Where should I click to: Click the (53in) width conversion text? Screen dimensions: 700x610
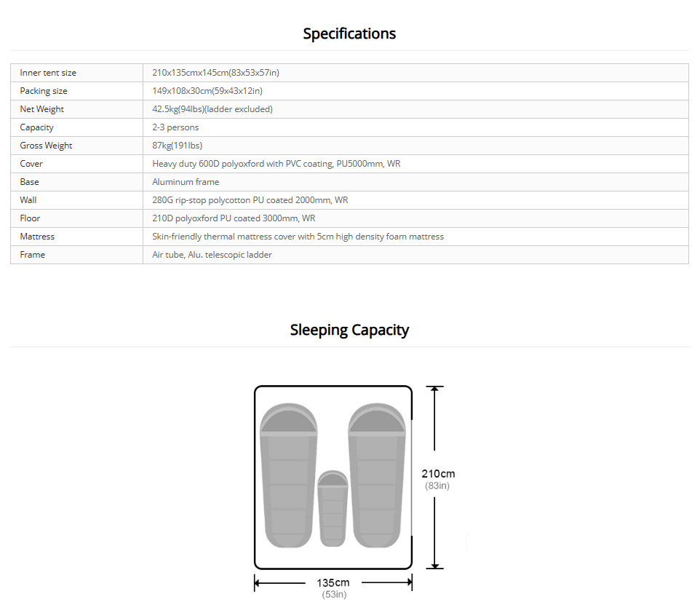click(333, 595)
